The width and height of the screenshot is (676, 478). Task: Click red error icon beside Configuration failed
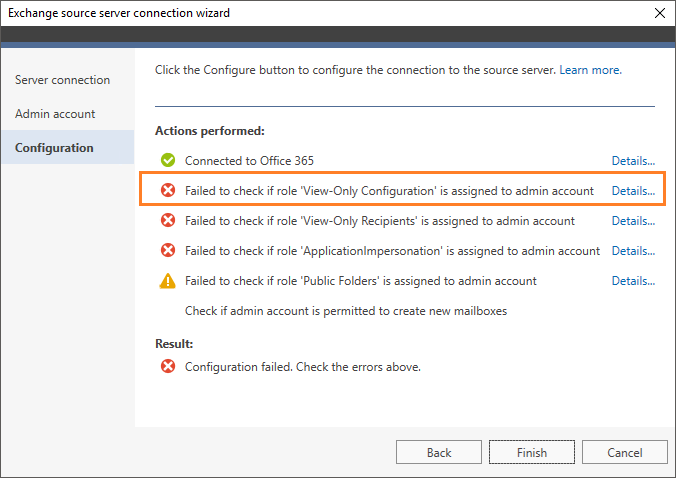click(x=168, y=366)
